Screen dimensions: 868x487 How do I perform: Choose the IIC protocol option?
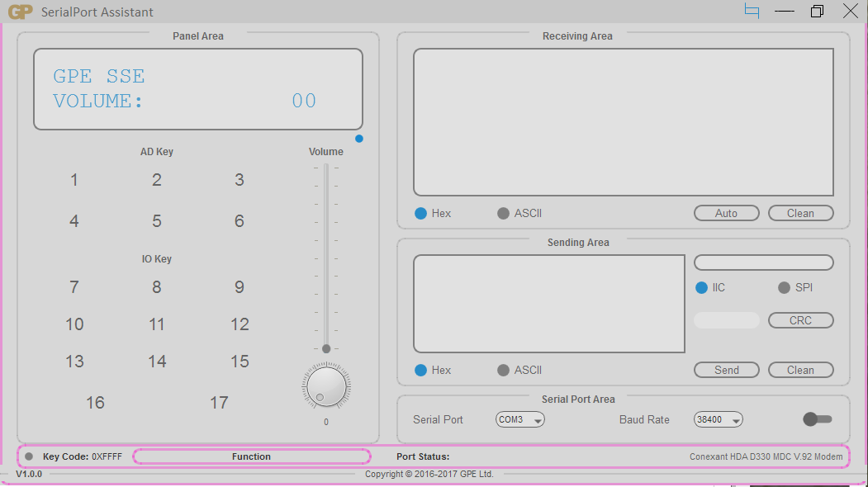click(710, 288)
